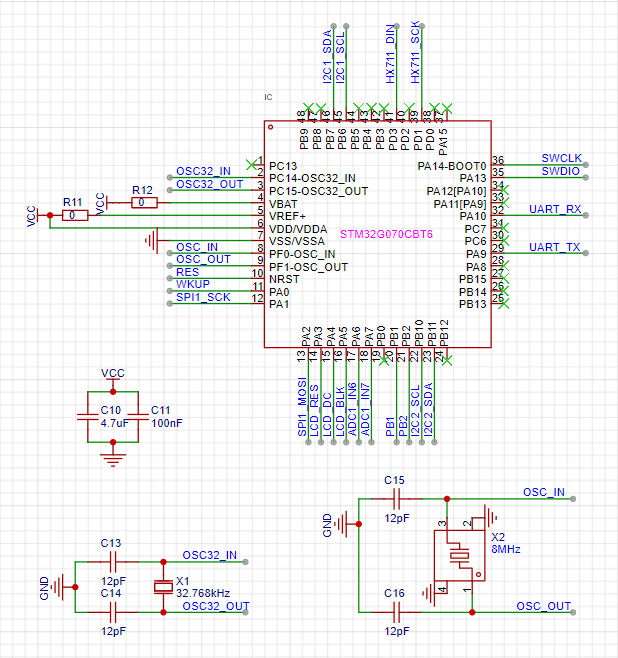Click the UART_RX net label
This screenshot has height=658, width=618.
[555, 209]
